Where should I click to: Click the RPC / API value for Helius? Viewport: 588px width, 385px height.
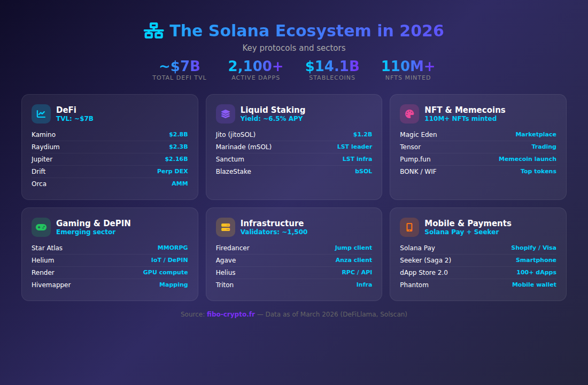coord(357,272)
